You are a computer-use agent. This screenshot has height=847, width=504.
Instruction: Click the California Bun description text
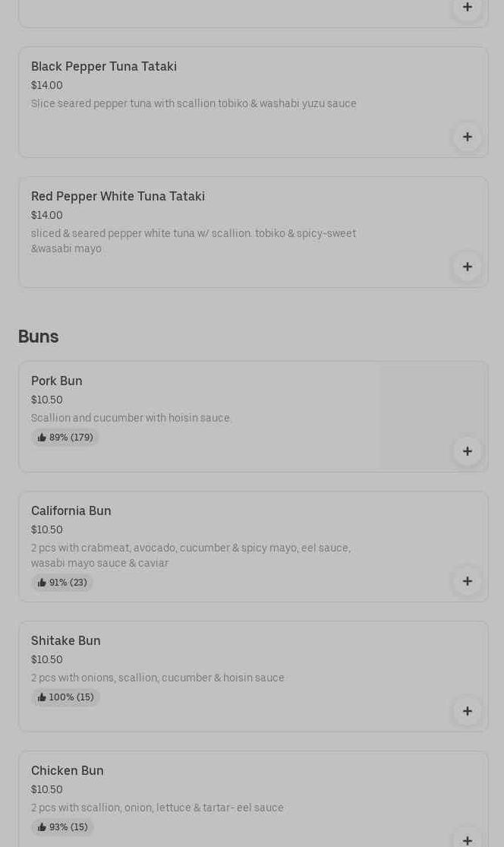tap(191, 555)
